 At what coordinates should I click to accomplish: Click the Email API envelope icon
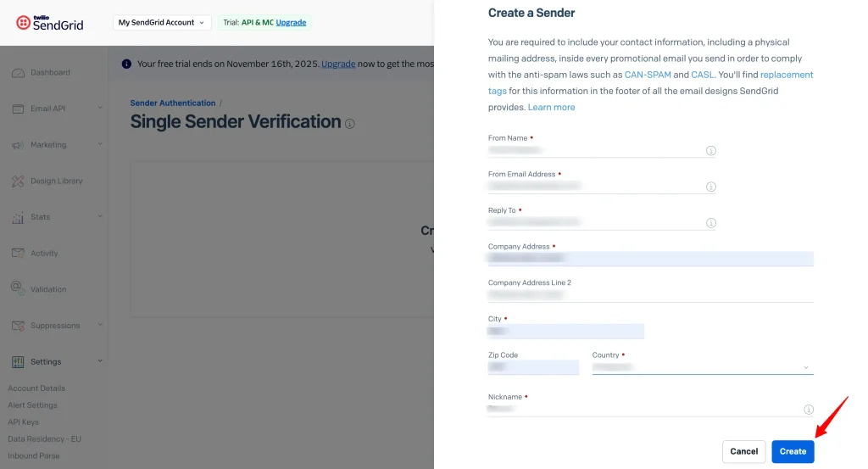pyautogui.click(x=18, y=109)
